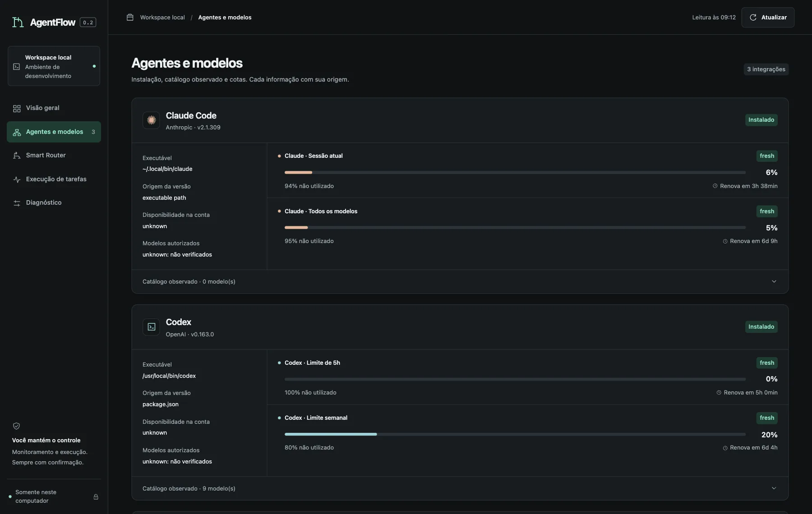Expand Catálogo observado · 0 modelo(s)
This screenshot has width=812, height=514.
(x=460, y=282)
